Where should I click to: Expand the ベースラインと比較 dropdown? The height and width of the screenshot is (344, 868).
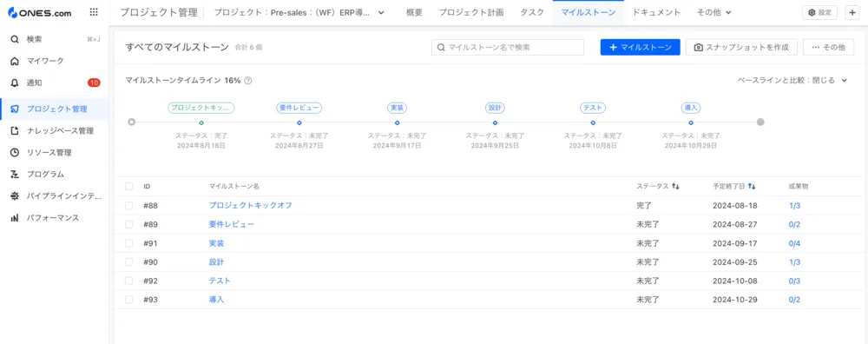[x=792, y=80]
